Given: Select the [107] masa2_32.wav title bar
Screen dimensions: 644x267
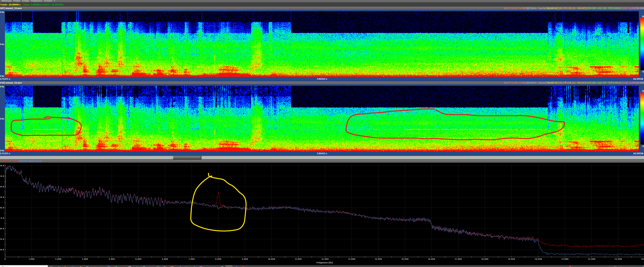Looking at the screenshot, I should point(11,8).
